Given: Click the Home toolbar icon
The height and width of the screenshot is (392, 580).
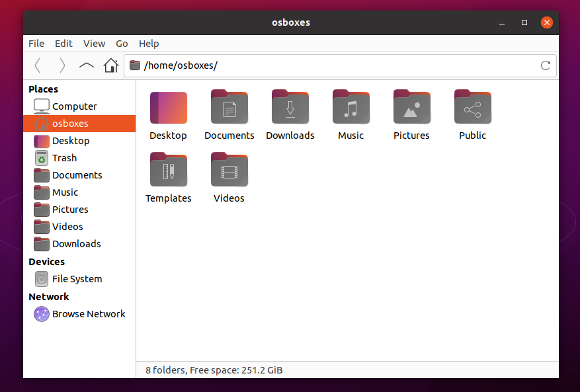Looking at the screenshot, I should (111, 65).
